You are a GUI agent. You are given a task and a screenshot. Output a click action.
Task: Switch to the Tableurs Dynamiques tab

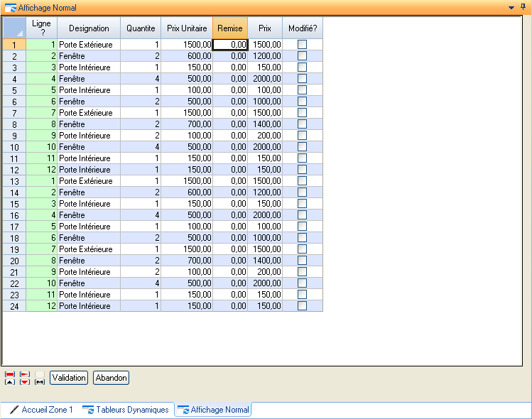[126, 410]
